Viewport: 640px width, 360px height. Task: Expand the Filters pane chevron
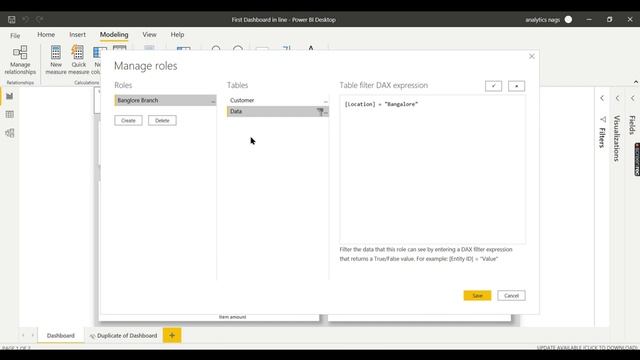click(602, 98)
